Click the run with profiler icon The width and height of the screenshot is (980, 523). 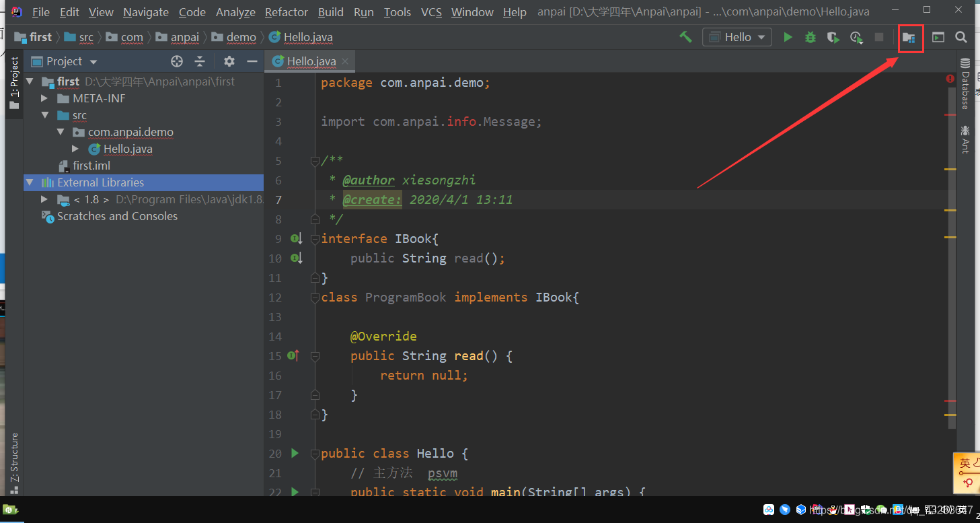856,37
